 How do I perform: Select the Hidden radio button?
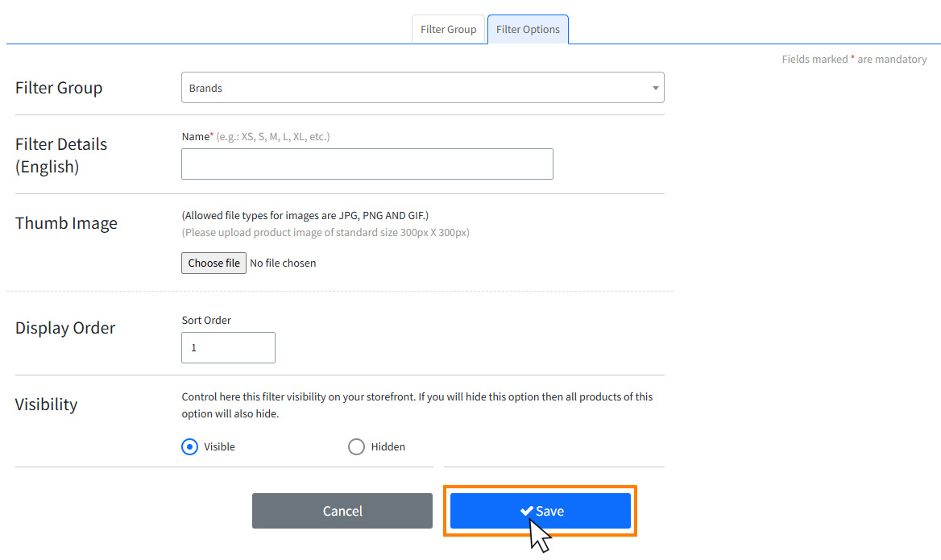coord(356,446)
